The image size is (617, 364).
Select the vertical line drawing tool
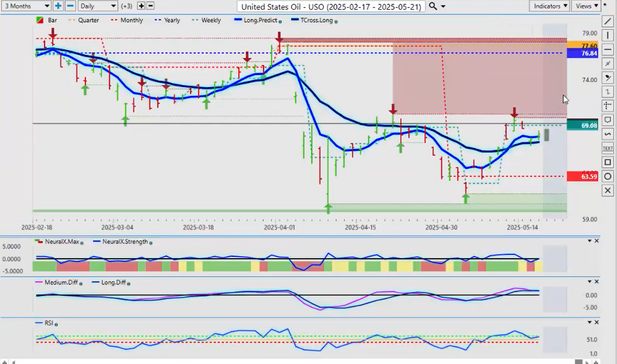click(x=607, y=35)
